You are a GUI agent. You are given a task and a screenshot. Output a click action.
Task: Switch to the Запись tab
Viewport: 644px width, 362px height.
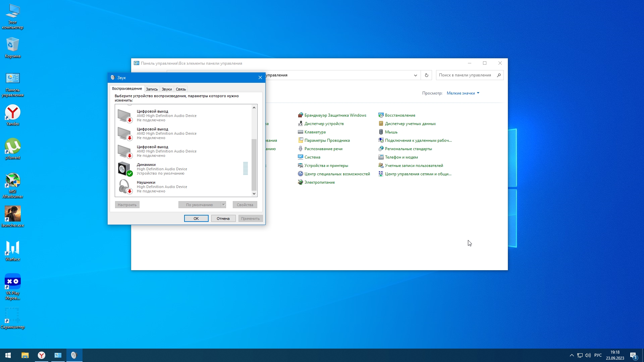pos(152,89)
